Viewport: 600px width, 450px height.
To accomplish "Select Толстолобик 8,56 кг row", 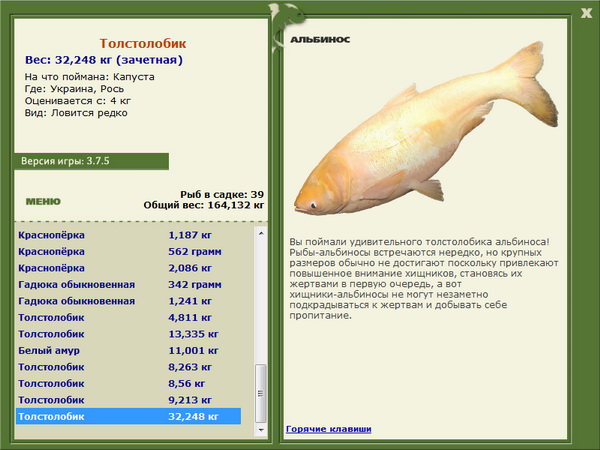I will [x=128, y=383].
